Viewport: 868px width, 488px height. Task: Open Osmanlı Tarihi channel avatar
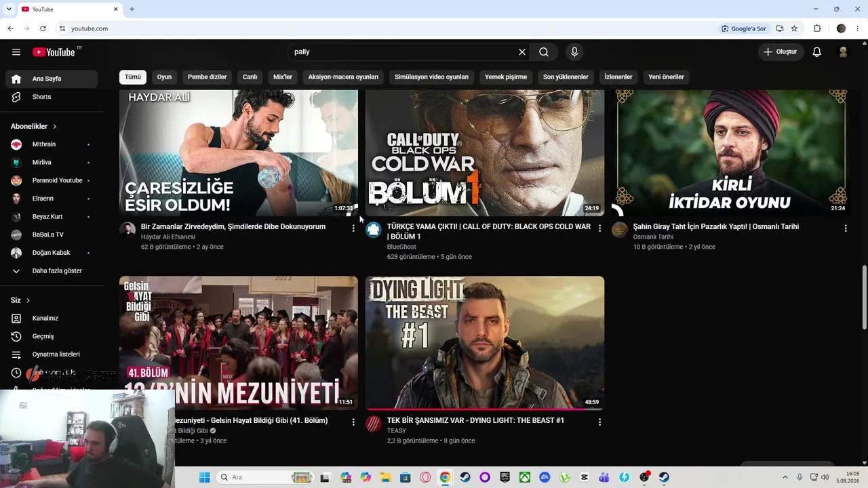(620, 229)
